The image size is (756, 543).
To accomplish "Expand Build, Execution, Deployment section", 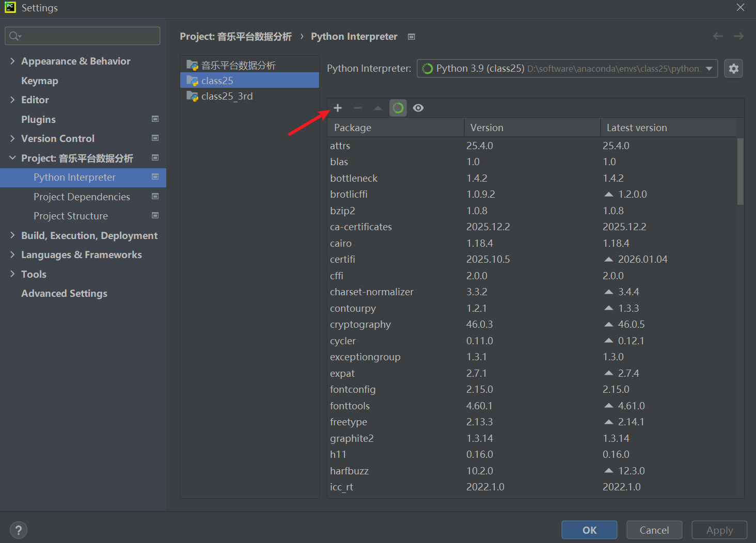I will 12,235.
